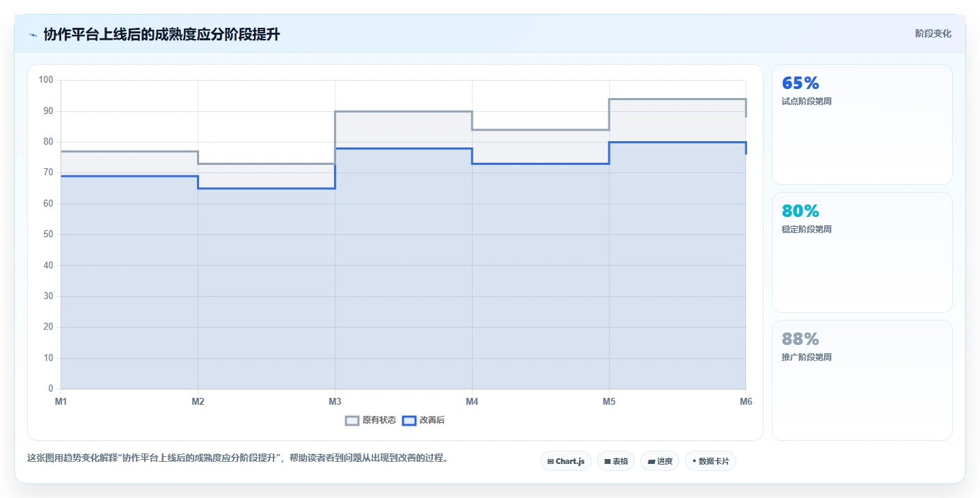Select the 进度 tag

point(660,461)
